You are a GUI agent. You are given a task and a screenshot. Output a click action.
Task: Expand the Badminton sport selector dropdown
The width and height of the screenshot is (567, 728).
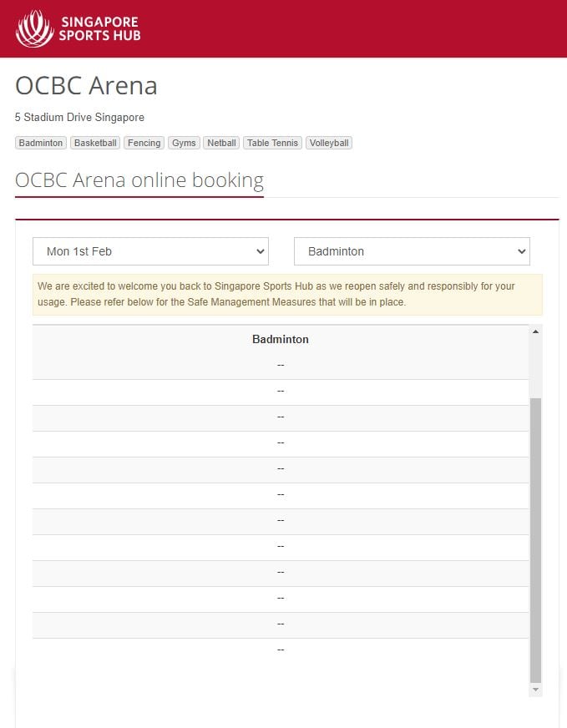pos(412,251)
